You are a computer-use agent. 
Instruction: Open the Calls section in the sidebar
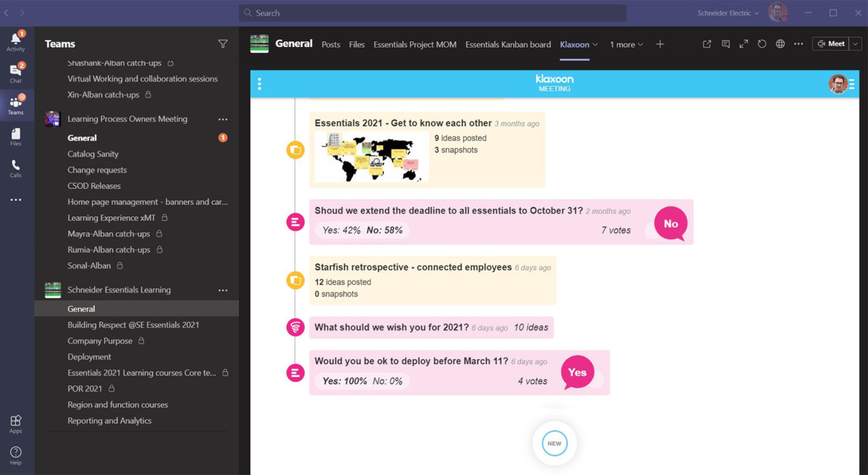(x=15, y=168)
